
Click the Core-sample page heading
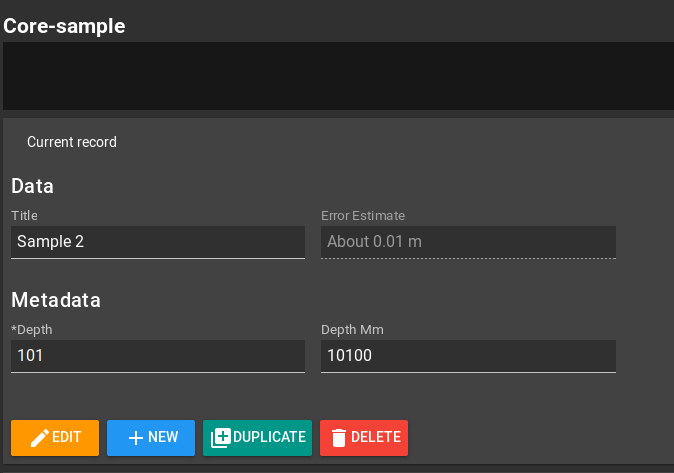point(65,26)
